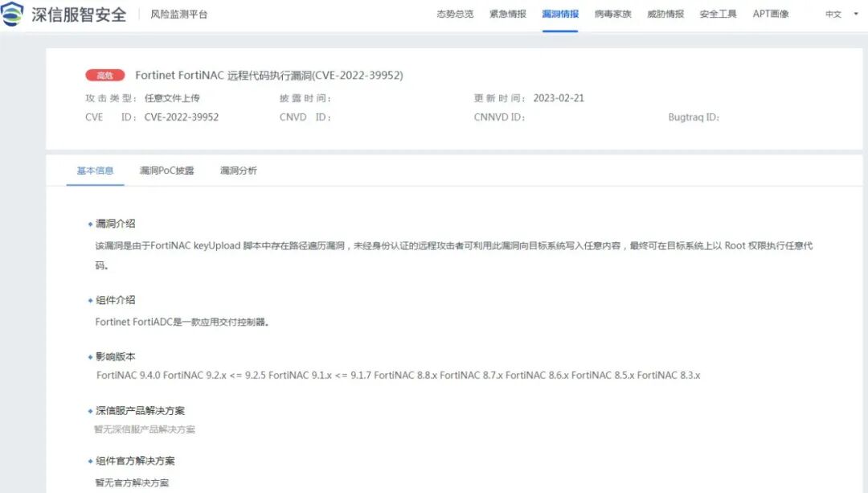Switch to the 漏洞PoC披露 tab
This screenshot has width=868, height=493.
[x=166, y=170]
